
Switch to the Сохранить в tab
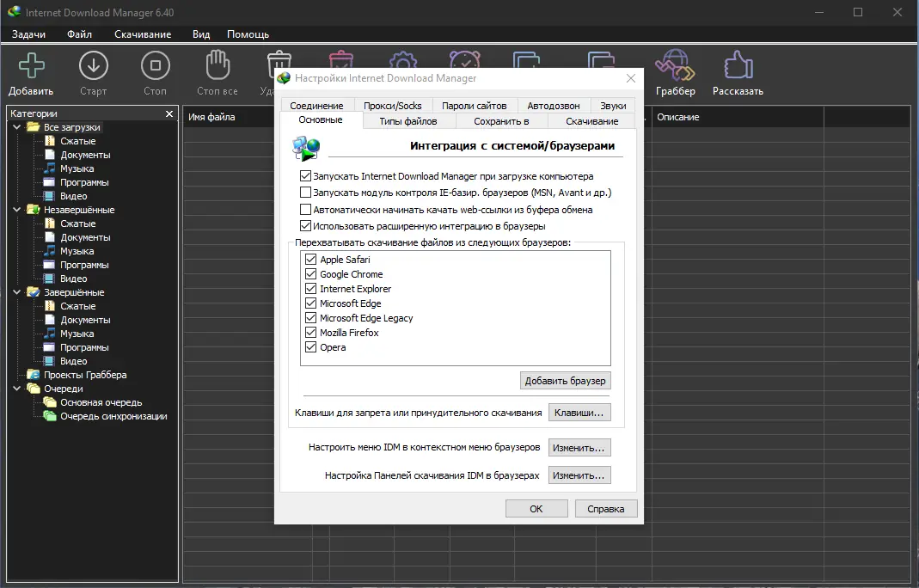[x=501, y=121]
